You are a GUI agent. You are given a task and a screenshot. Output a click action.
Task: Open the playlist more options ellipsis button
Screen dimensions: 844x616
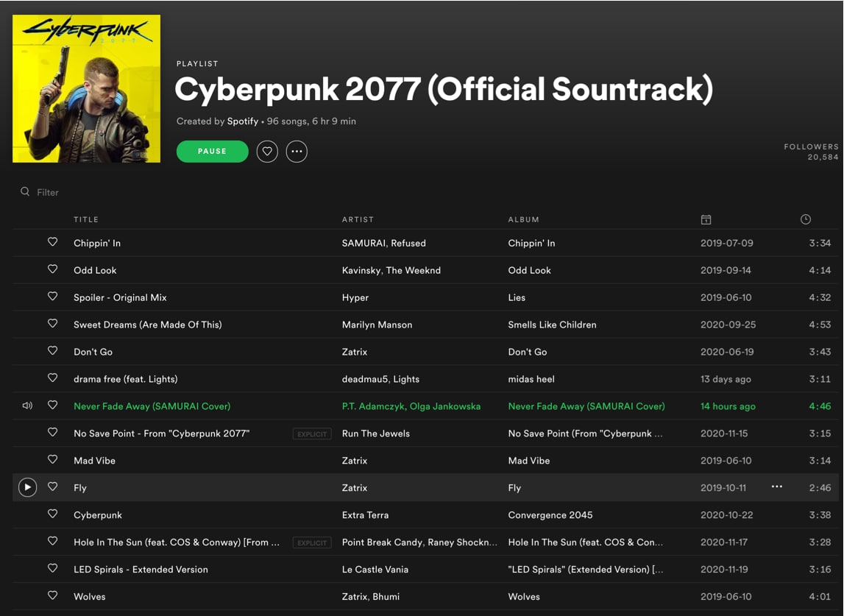pyautogui.click(x=297, y=152)
